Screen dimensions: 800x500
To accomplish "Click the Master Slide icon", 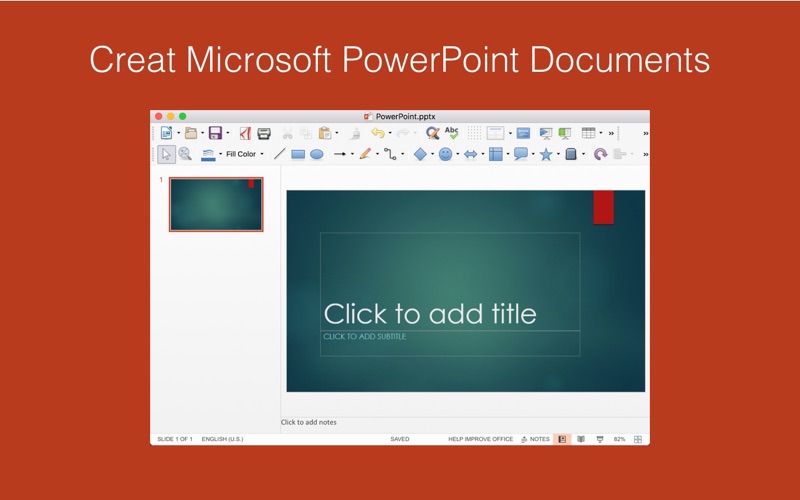I will pyautogui.click(x=523, y=133).
